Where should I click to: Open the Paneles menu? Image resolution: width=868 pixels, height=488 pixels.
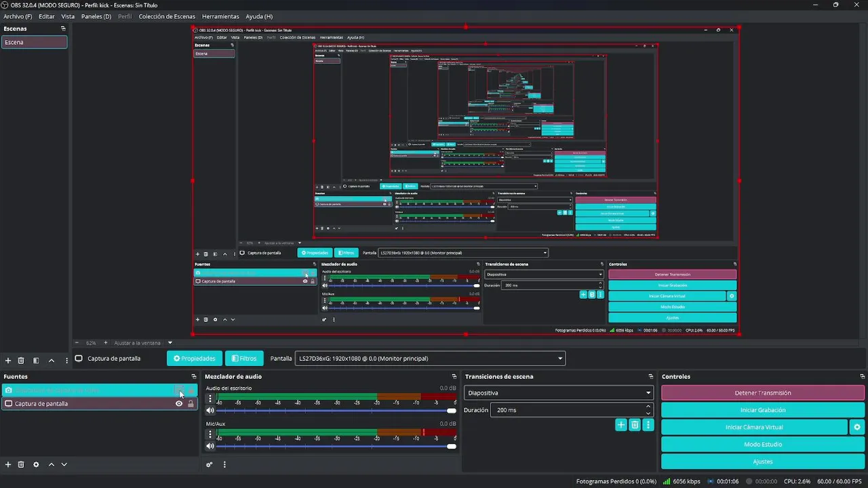96,16
